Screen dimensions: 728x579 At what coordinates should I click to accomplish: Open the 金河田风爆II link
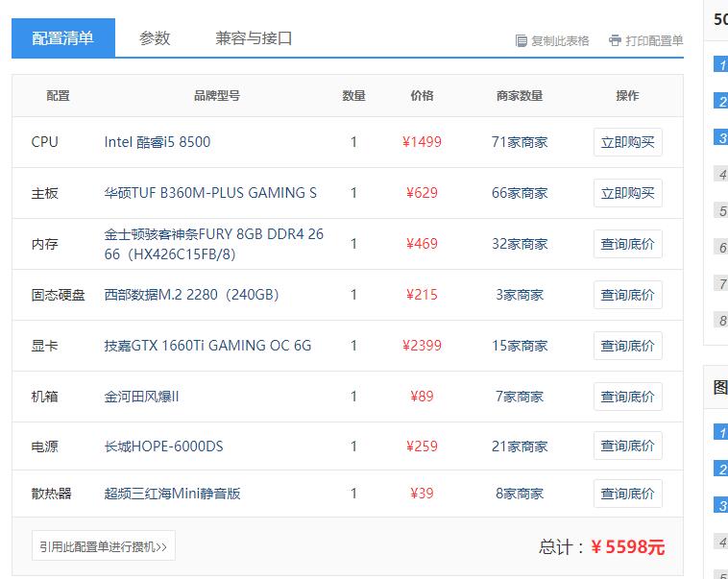tap(141, 397)
